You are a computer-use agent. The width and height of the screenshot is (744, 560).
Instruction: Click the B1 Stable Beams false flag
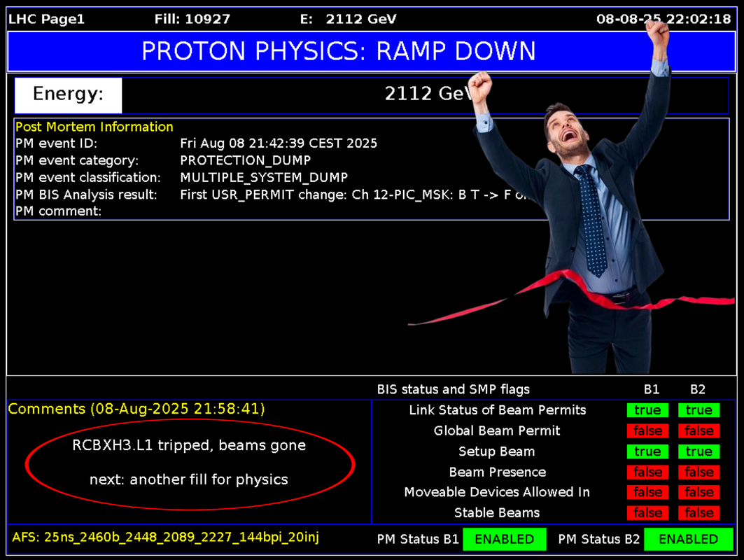click(647, 513)
